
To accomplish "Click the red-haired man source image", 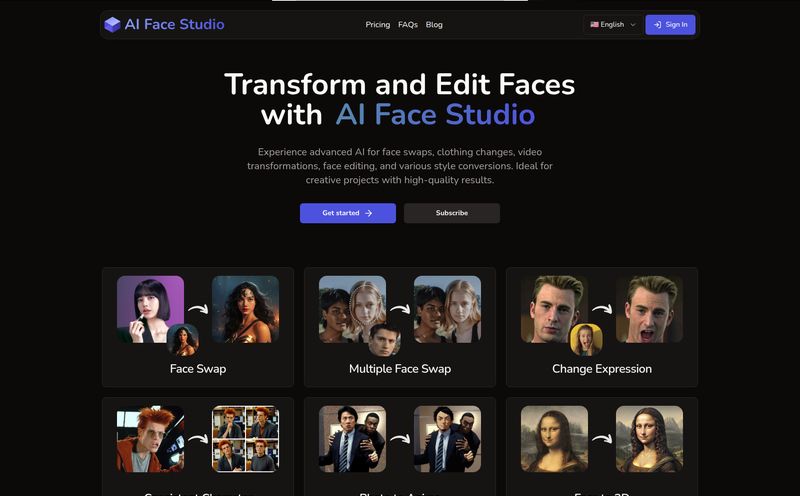I will point(150,439).
